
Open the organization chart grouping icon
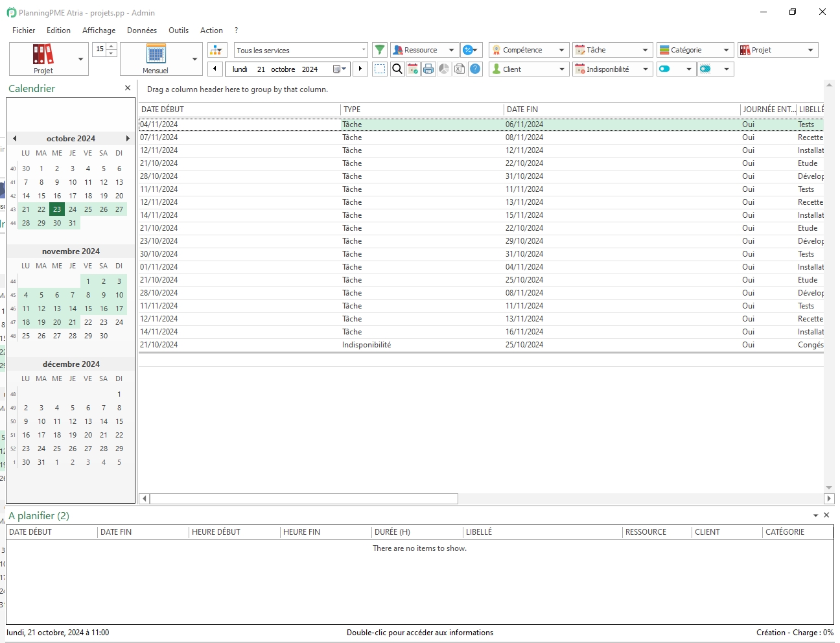tap(217, 50)
